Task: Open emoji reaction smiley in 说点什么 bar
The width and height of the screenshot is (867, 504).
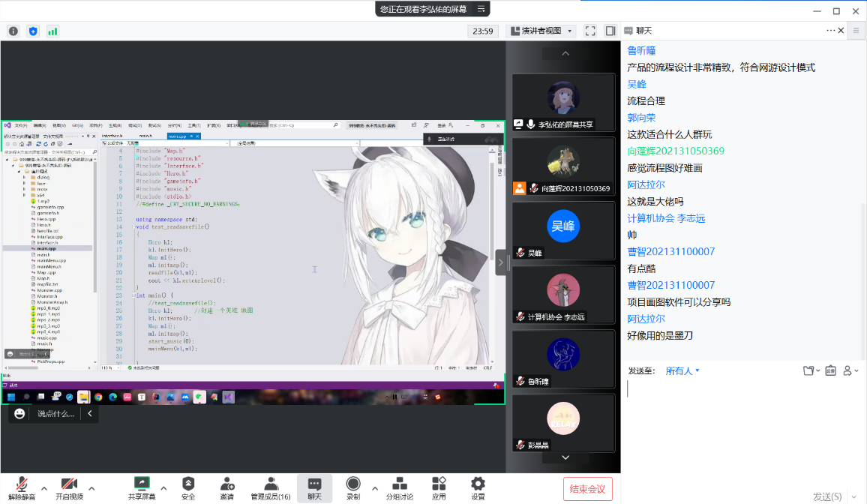Action: [19, 413]
